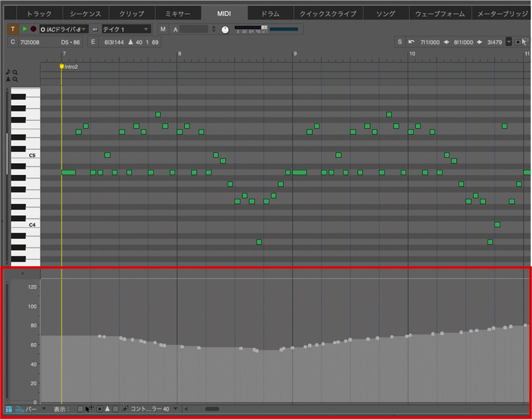Toggle the S selection info button
The width and height of the screenshot is (532, 419).
click(400, 42)
